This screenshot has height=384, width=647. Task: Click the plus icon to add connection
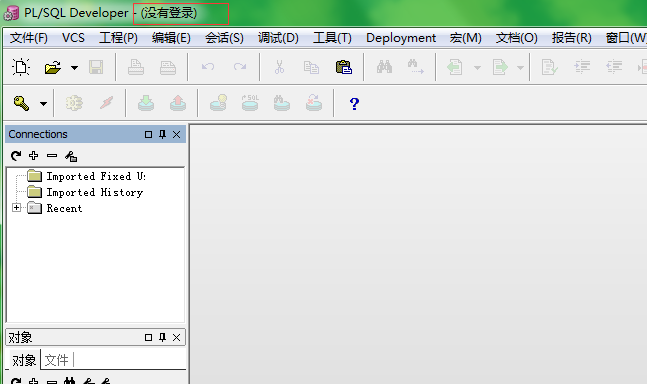pos(33,155)
